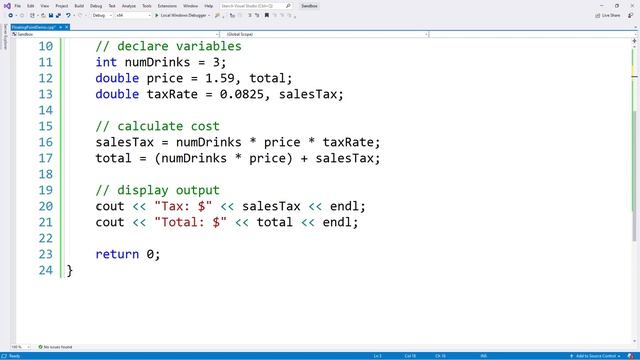Screen dimensions: 640x360
Task: Click the New Project toolbar icon
Action: 32,16
